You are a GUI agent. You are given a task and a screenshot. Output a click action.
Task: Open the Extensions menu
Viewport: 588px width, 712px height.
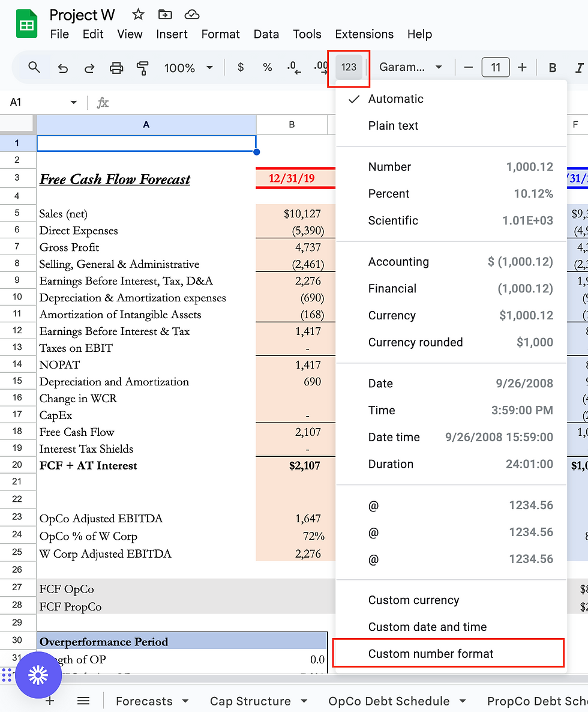click(x=364, y=34)
